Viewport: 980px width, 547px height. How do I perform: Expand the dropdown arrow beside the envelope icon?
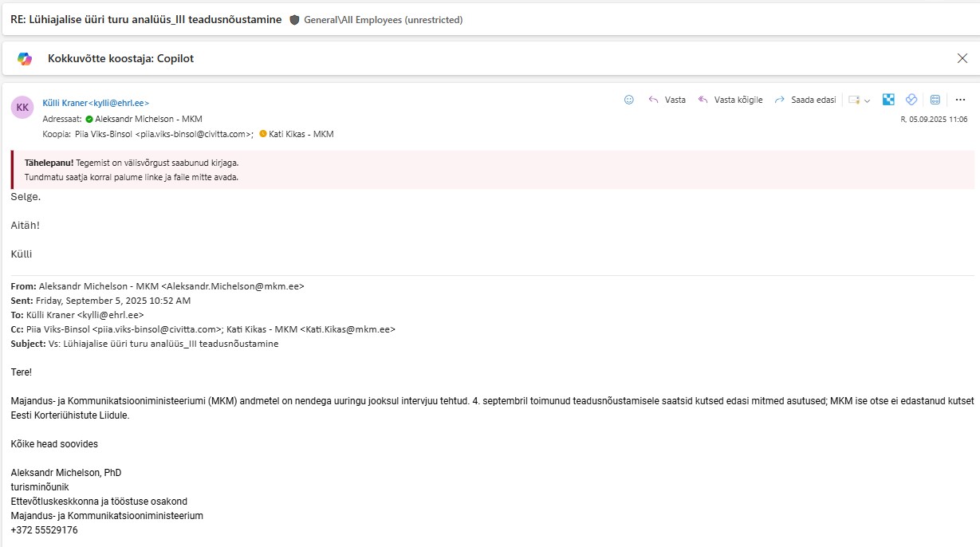867,100
